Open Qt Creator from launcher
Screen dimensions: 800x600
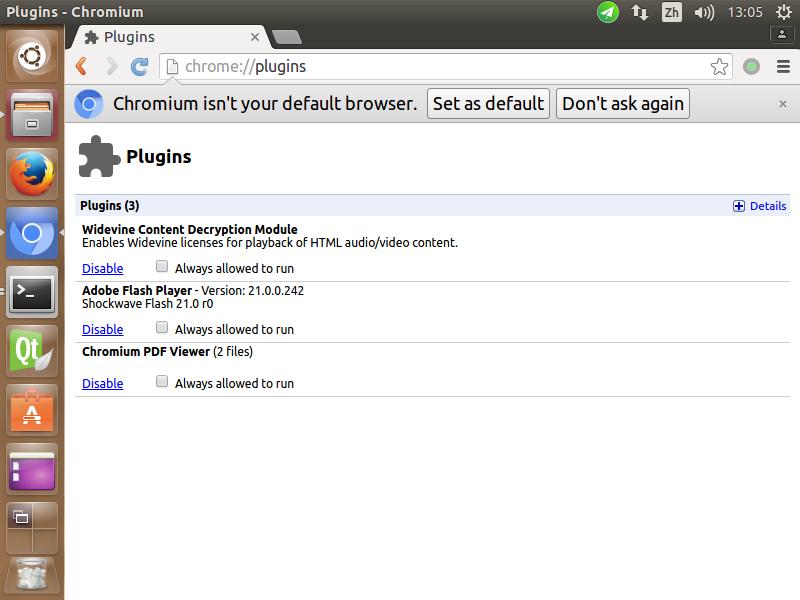(x=32, y=351)
